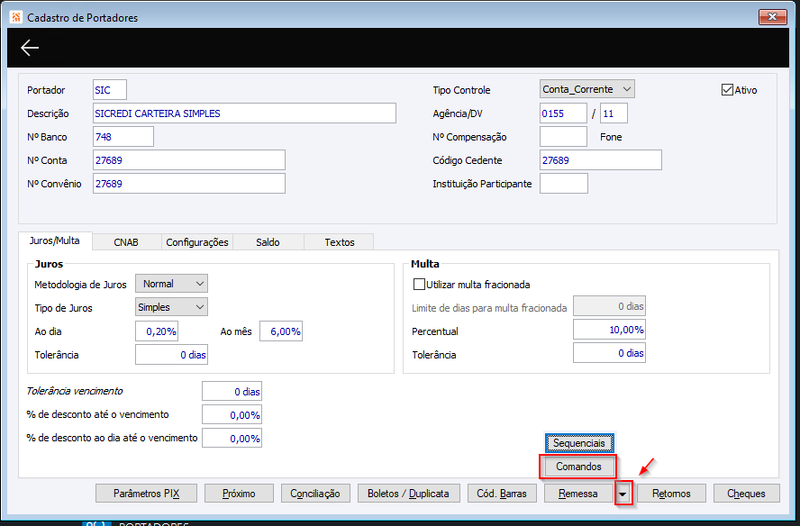Click the Conciliação button
800x526 pixels.
(315, 493)
